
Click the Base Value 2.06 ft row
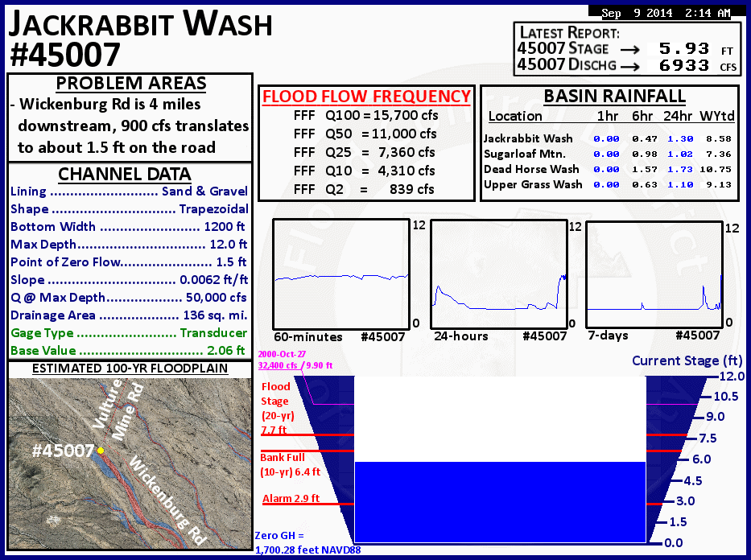tap(128, 351)
